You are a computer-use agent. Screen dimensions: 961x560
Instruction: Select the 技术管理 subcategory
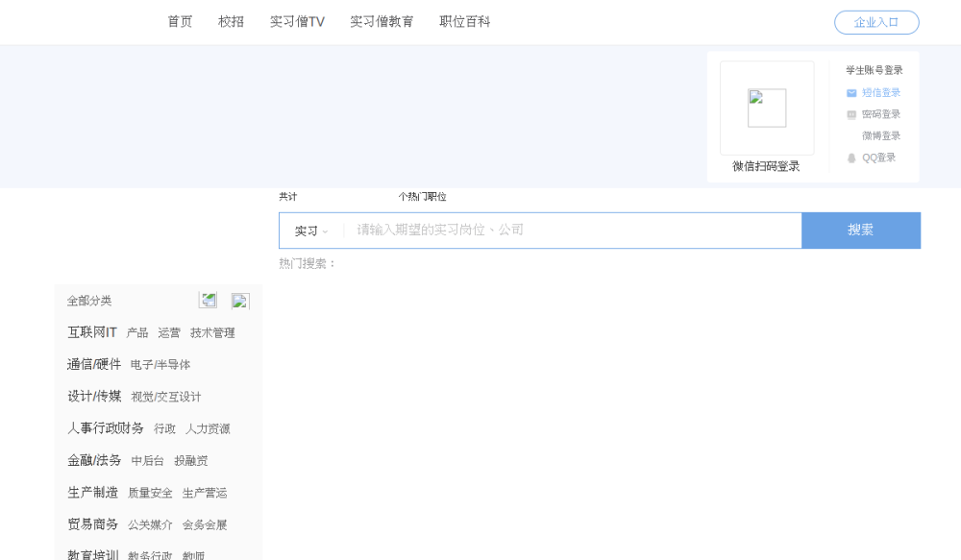click(x=212, y=332)
